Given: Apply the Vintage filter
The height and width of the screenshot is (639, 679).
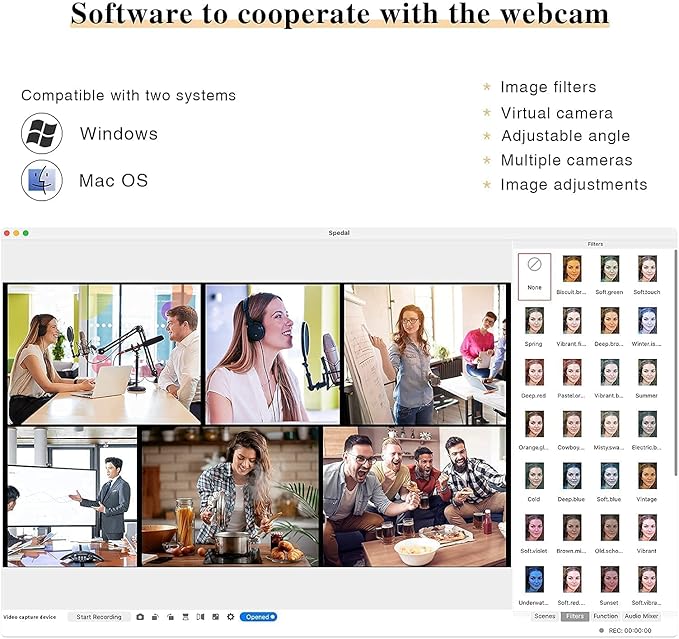Looking at the screenshot, I should click(647, 477).
